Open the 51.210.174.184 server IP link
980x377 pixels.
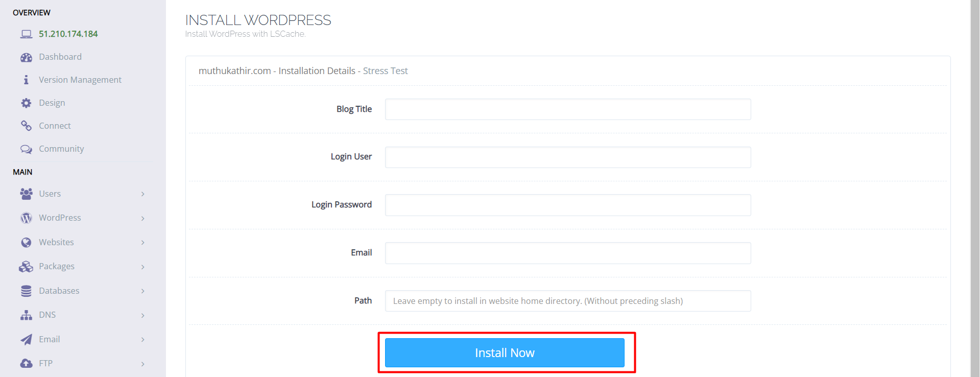tap(68, 34)
